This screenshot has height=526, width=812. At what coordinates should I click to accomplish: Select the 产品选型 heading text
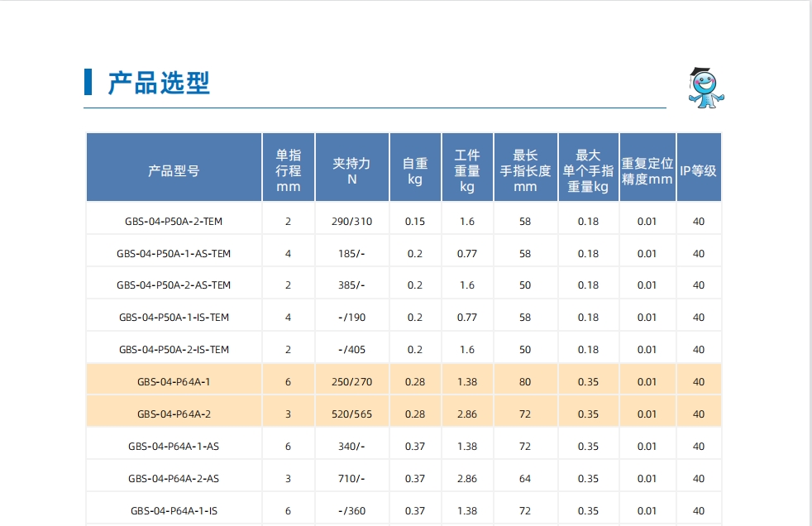pyautogui.click(x=159, y=84)
